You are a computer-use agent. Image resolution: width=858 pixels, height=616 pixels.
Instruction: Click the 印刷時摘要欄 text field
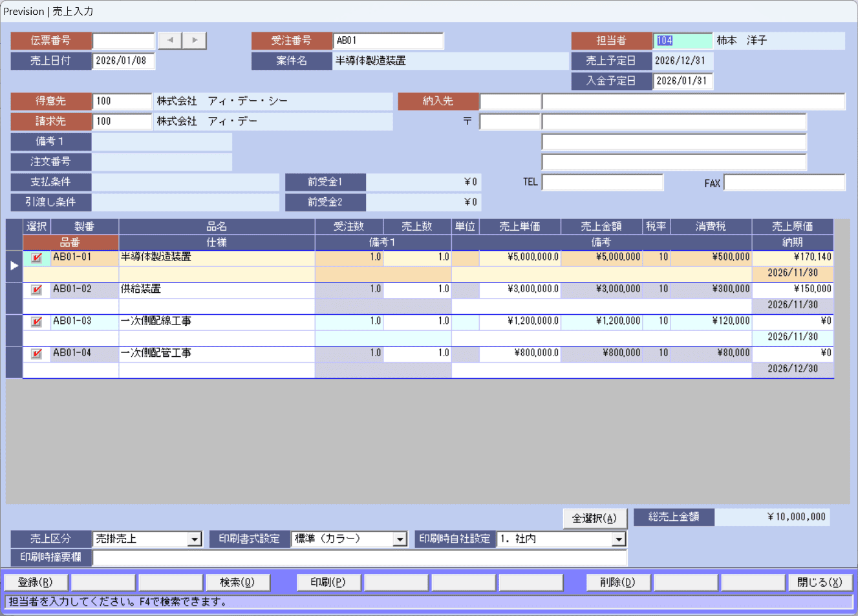click(x=359, y=558)
